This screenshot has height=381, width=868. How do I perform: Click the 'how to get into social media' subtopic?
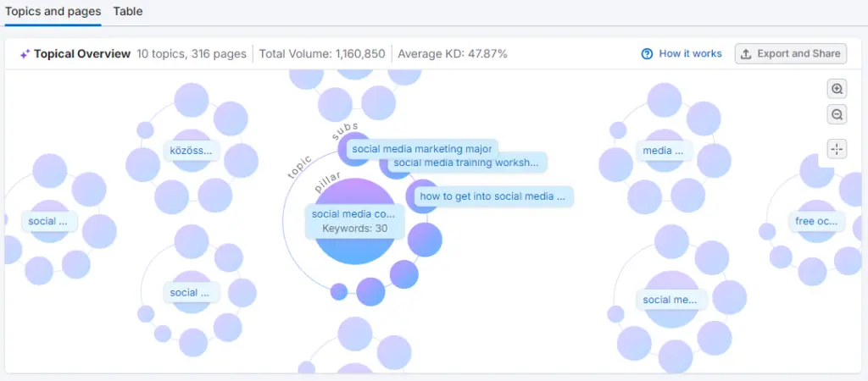point(492,196)
